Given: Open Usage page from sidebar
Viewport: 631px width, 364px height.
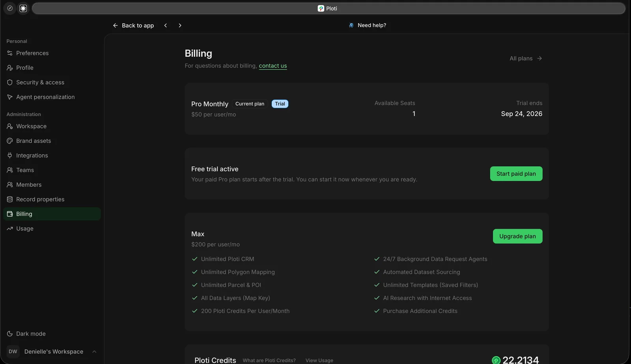Looking at the screenshot, I should tap(52, 228).
